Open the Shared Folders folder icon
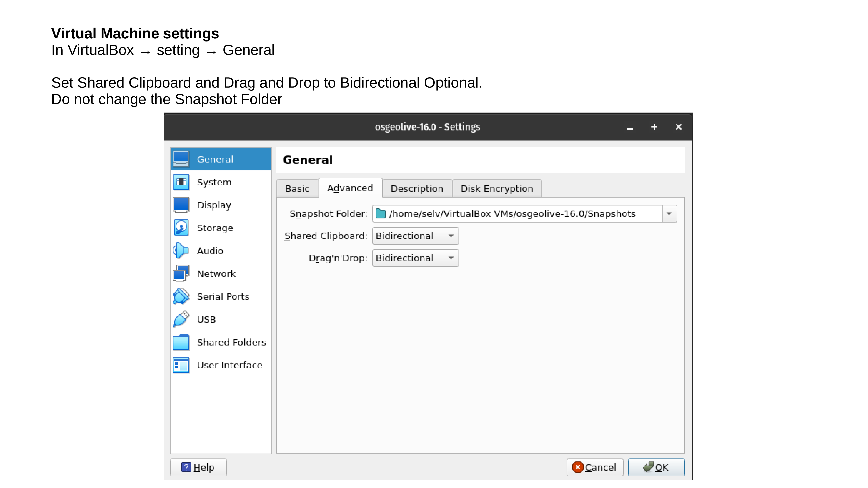This screenshot has height=488, width=868. pos(181,342)
